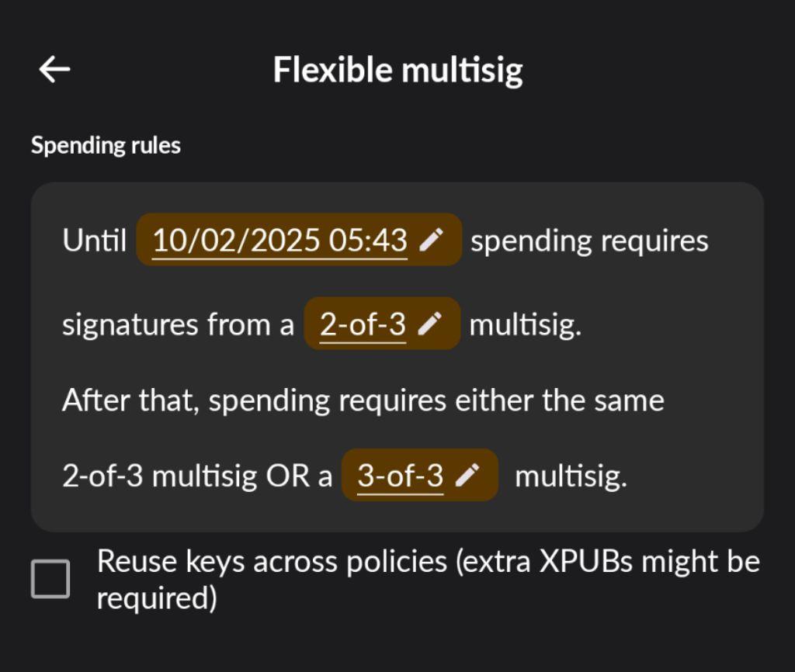
Task: Click 'multisig.' following the 2-of-3 field
Action: [525, 324]
